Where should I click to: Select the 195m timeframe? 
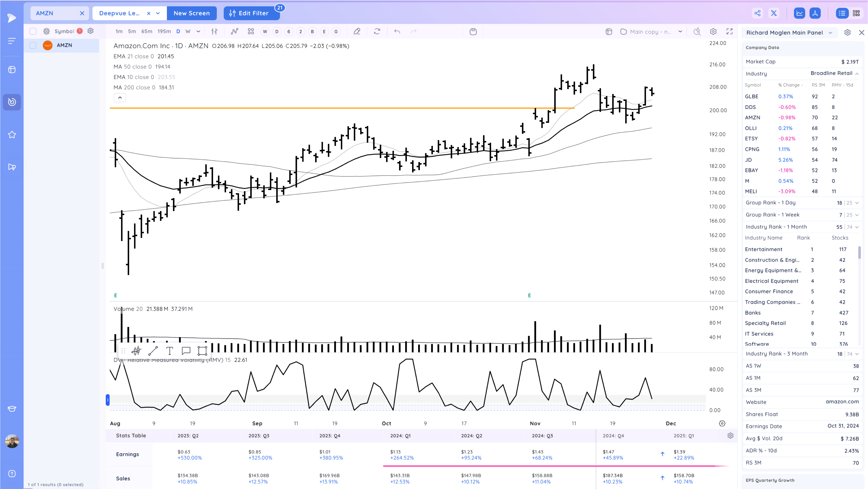tap(164, 31)
